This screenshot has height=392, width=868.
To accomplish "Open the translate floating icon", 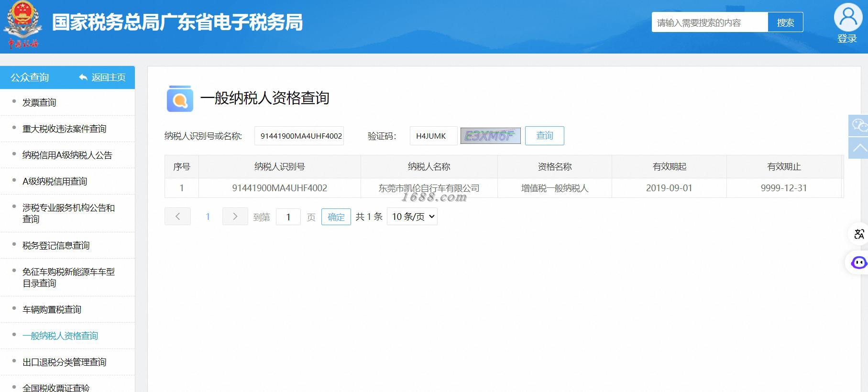I will 858,234.
